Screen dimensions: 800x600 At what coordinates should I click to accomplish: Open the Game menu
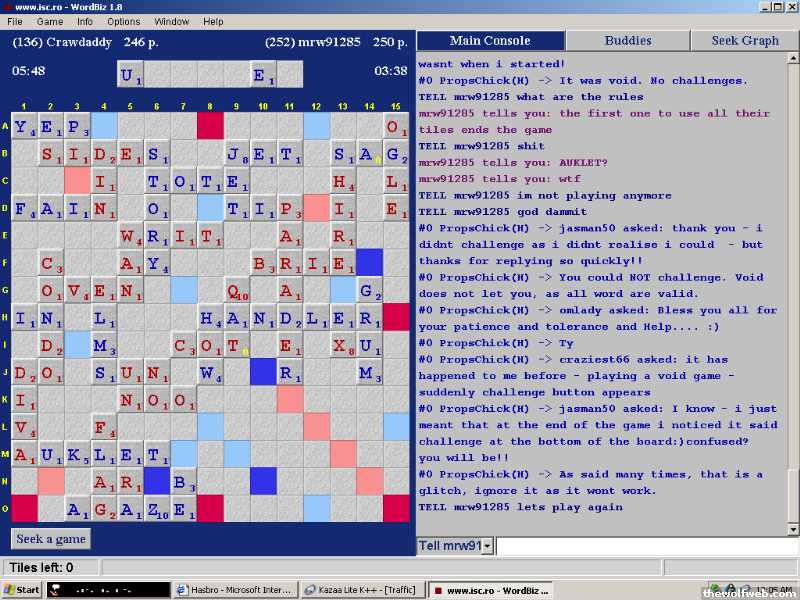(x=50, y=21)
